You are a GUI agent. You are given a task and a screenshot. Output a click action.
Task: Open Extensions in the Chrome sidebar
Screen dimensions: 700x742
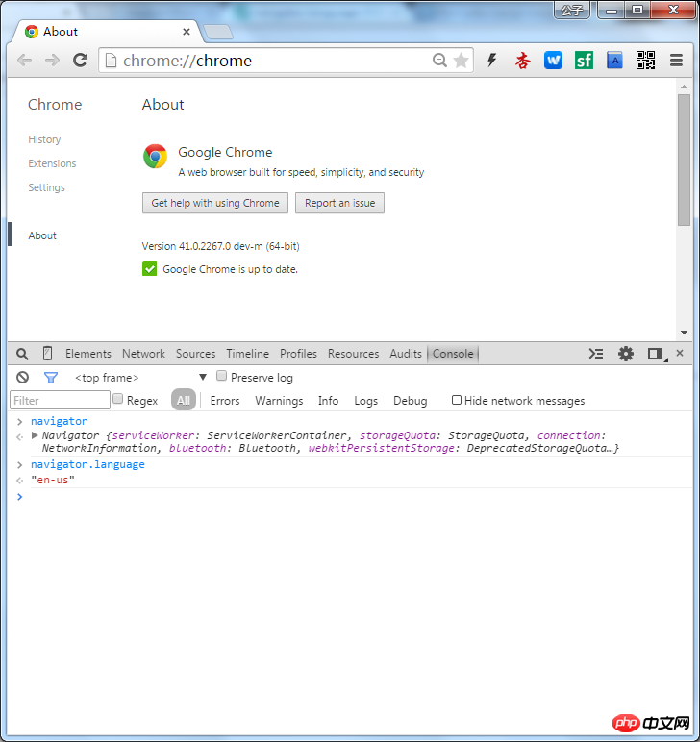[52, 163]
